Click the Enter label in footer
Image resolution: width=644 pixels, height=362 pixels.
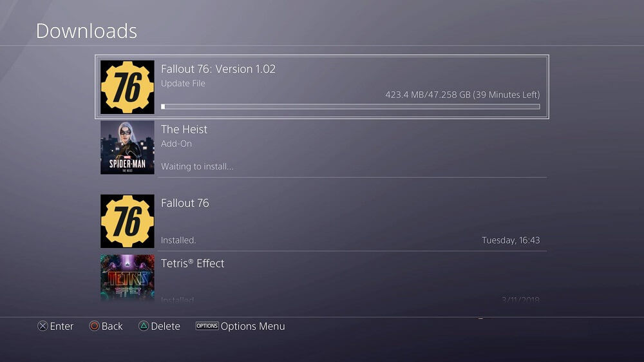pos(62,327)
